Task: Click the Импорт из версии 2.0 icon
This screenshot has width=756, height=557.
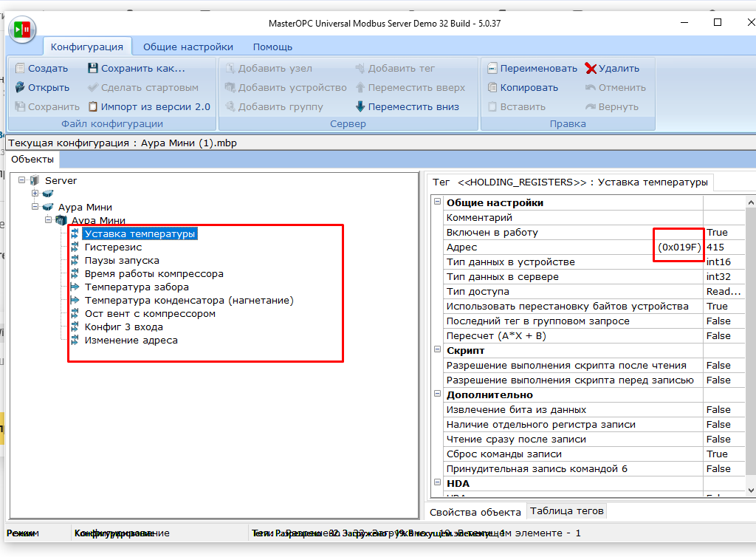Action: [93, 106]
